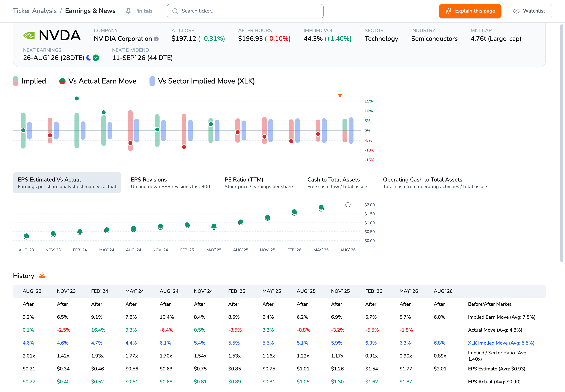Open the Cash to Total Assets tab
Image resolution: width=565 pixels, height=392 pixels.
pyautogui.click(x=338, y=183)
